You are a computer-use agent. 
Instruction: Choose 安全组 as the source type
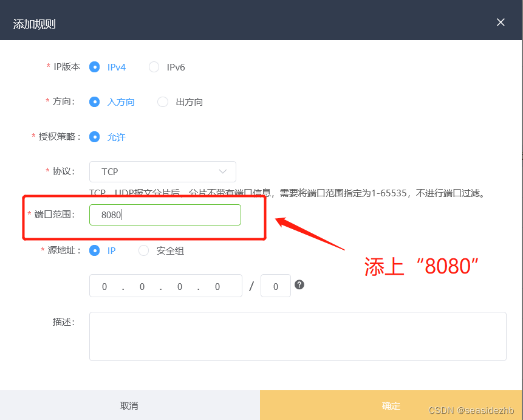(x=143, y=250)
